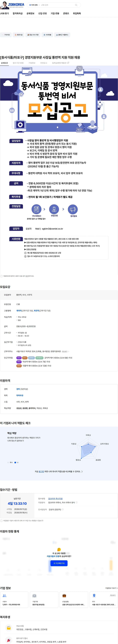This screenshot has width=118, height=644.
Task: Click the arrow after 비교해볼 수 있어요
Action: [x=82, y=471]
